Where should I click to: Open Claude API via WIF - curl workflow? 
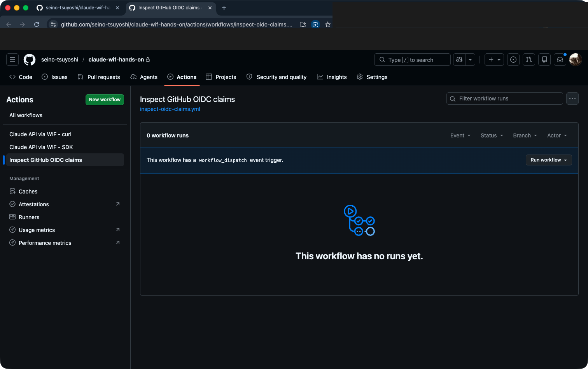point(65,134)
